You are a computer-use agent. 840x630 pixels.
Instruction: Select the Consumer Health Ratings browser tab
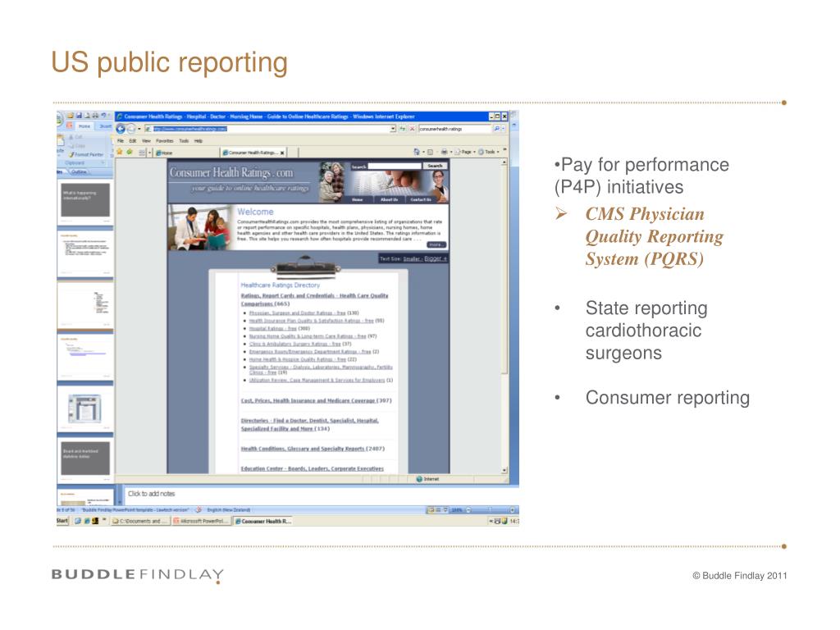253,153
